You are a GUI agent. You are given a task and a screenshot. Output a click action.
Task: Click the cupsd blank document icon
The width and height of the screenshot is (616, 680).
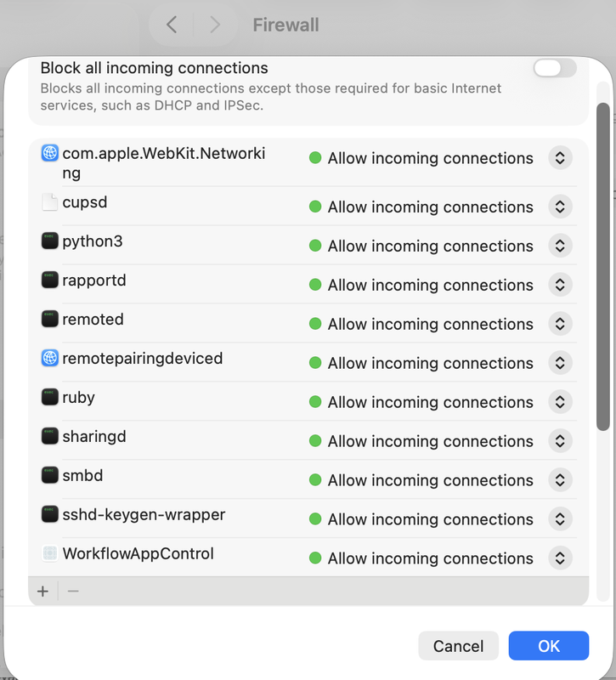(50, 202)
